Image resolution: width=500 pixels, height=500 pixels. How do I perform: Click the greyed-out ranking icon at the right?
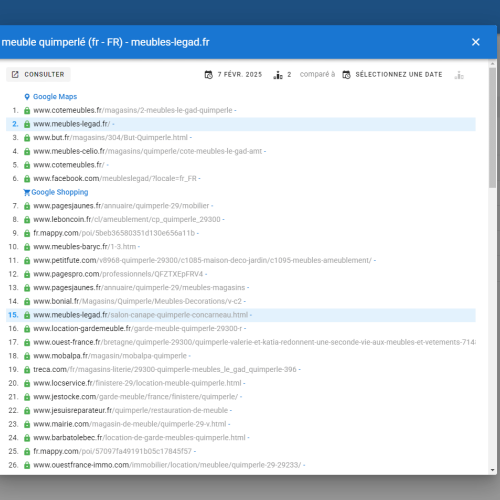coord(459,75)
